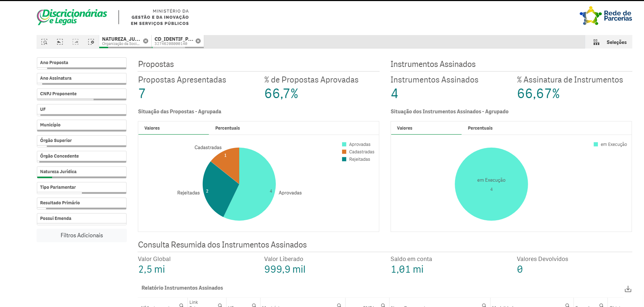Clear all selections using toolbar icon
The height and width of the screenshot is (307, 644).
[x=91, y=42]
